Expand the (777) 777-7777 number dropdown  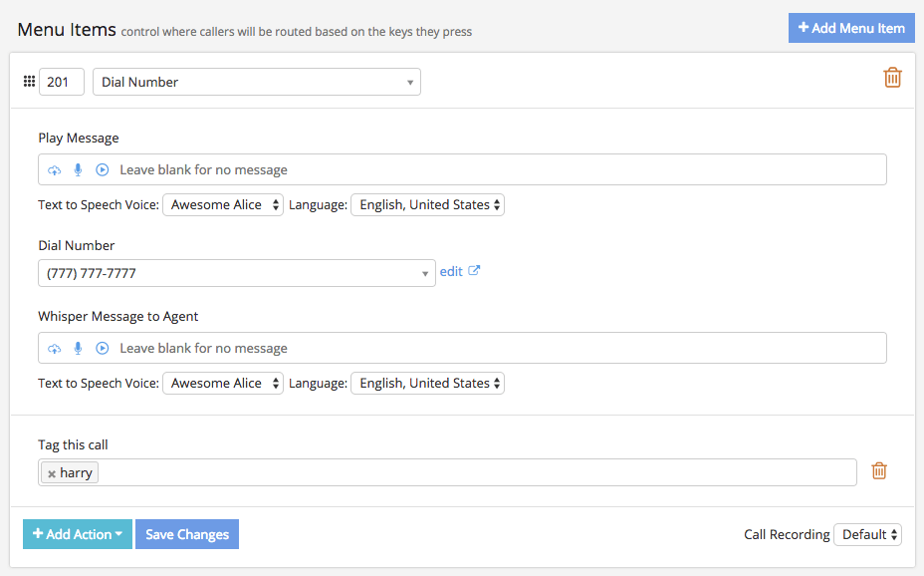pyautogui.click(x=236, y=273)
